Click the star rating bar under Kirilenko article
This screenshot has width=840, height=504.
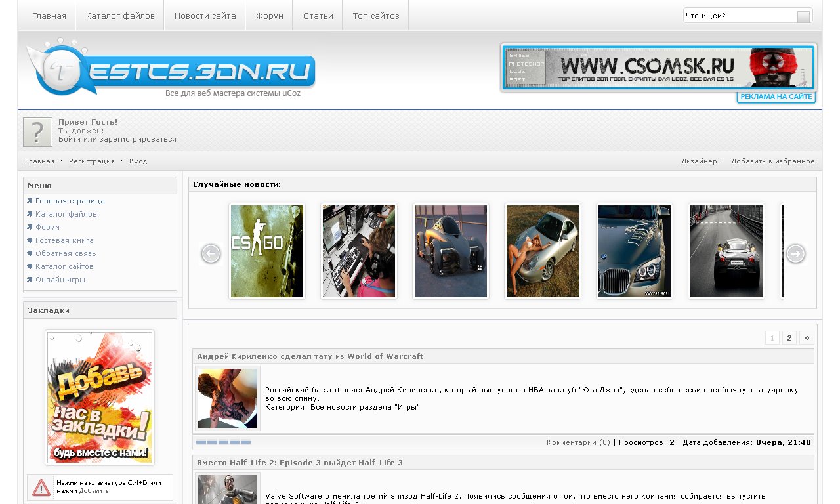tap(223, 442)
